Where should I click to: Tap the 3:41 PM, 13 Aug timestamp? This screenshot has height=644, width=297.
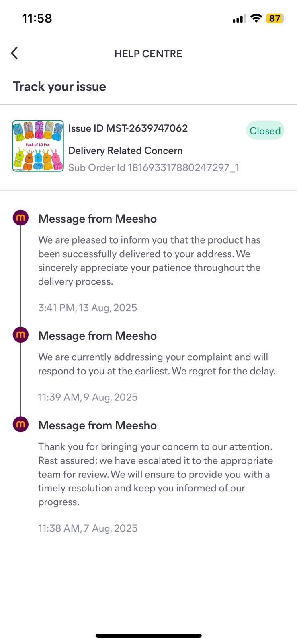pos(88,308)
